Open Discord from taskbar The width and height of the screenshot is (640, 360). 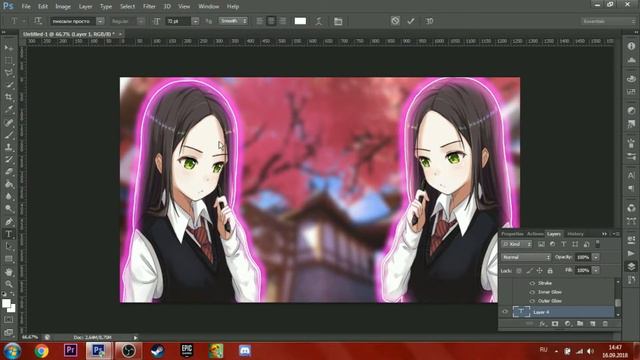[x=245, y=351]
